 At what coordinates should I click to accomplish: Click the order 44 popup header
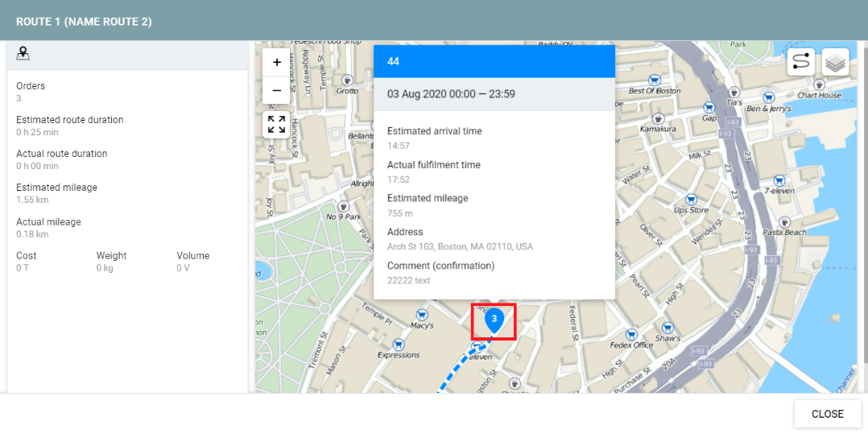pyautogui.click(x=494, y=61)
